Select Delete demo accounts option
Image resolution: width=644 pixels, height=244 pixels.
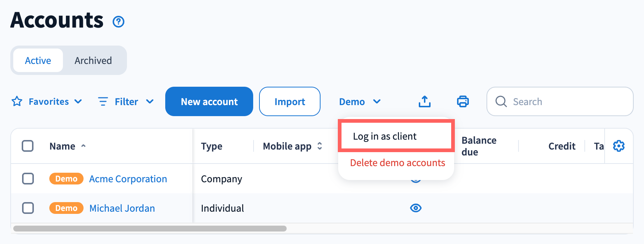[x=397, y=163]
